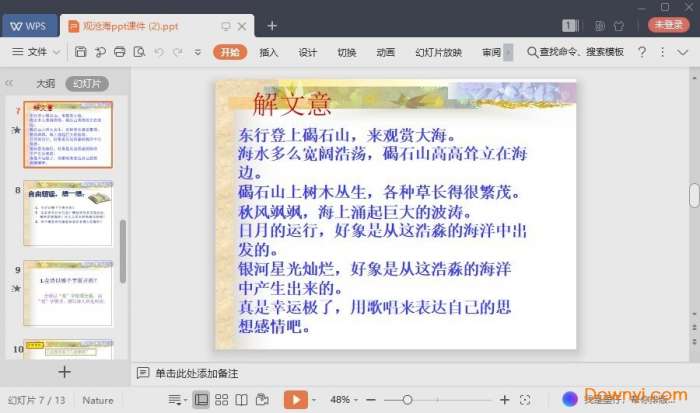Close the 观沧海ppt课件 document tab
Viewport: 700px width, 413px height.
point(242,26)
